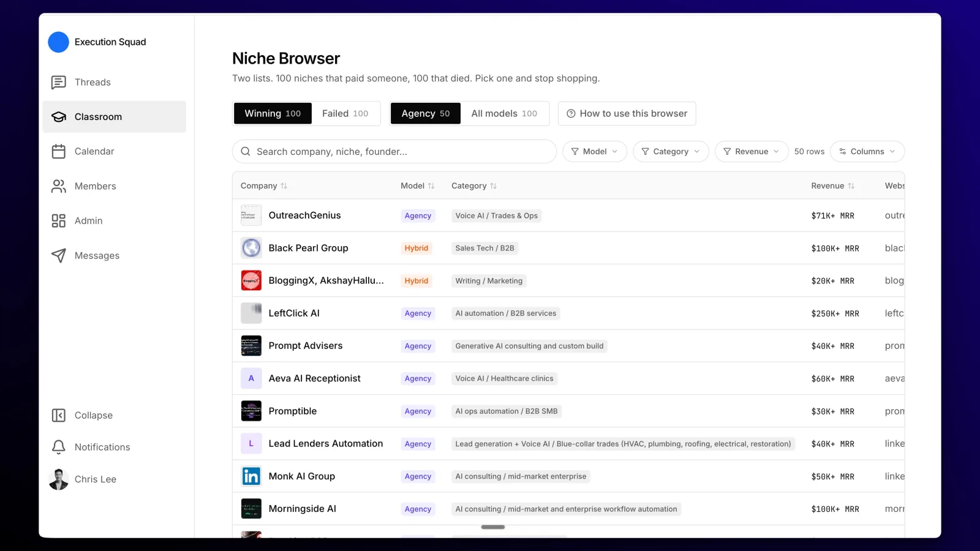This screenshot has width=980, height=551.
Task: Click the Monk AI Group LinkedIn logo
Action: click(251, 476)
